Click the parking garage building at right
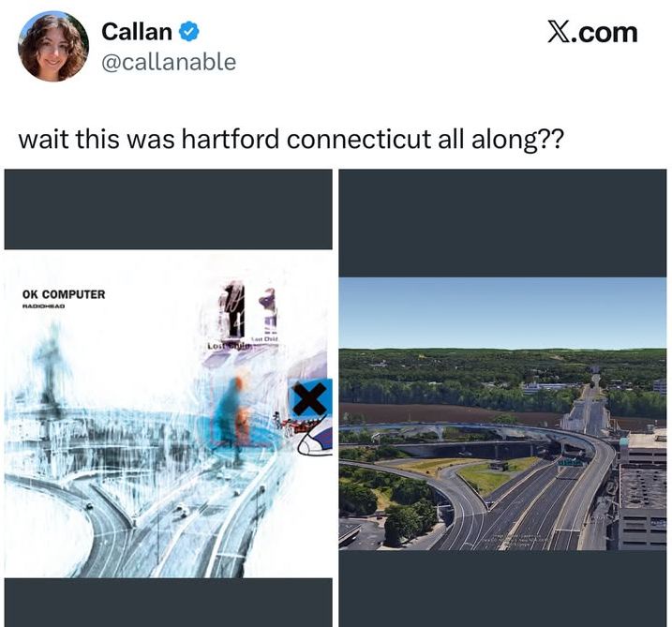This screenshot has width=672, height=627. click(x=642, y=493)
